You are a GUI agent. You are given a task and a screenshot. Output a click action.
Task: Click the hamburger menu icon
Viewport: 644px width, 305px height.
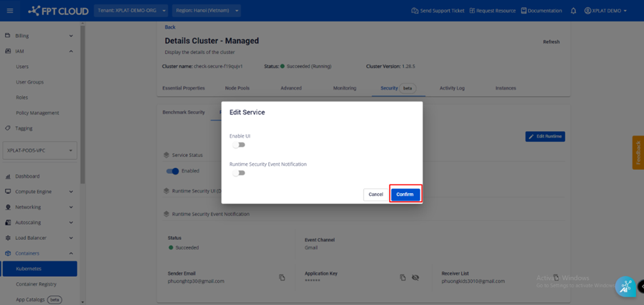pos(10,11)
